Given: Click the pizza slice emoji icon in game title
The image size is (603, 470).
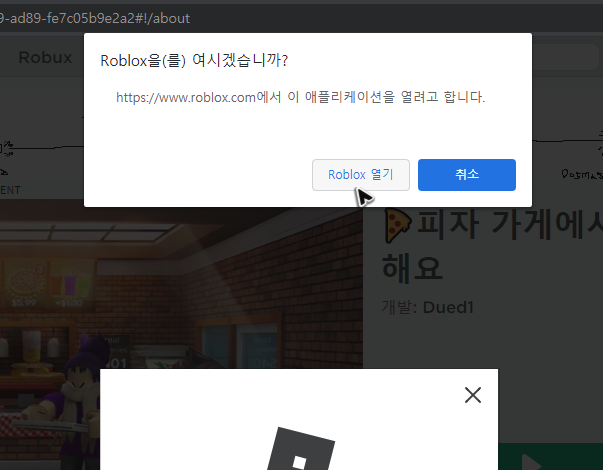Looking at the screenshot, I should 398,225.
